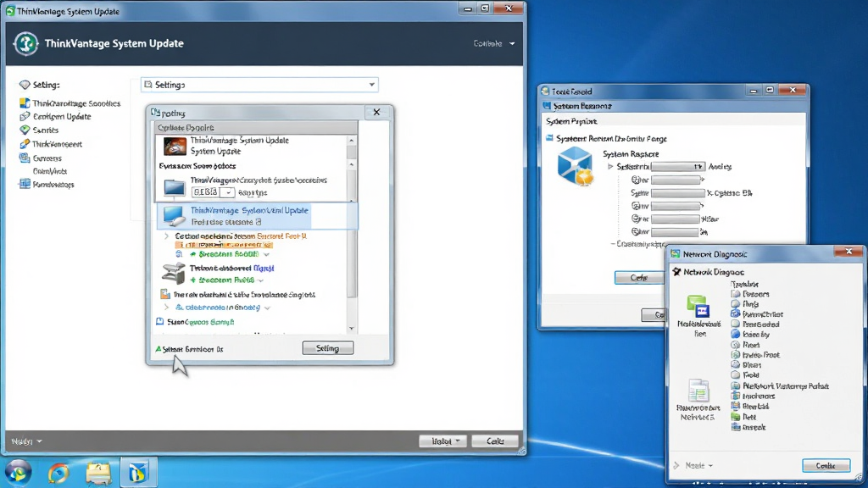The height and width of the screenshot is (488, 868).
Task: Open the header dropdown menu at top right
Action: coord(494,43)
